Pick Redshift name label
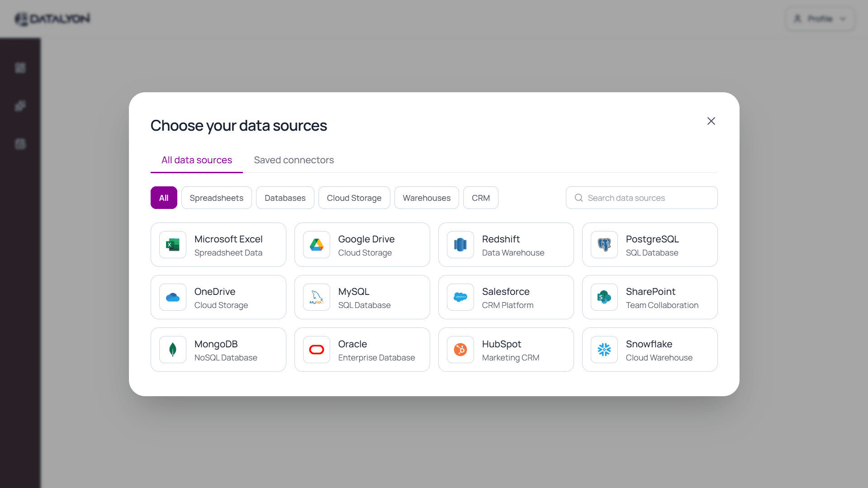Screen dimensions: 868x488 pyautogui.click(x=501, y=239)
